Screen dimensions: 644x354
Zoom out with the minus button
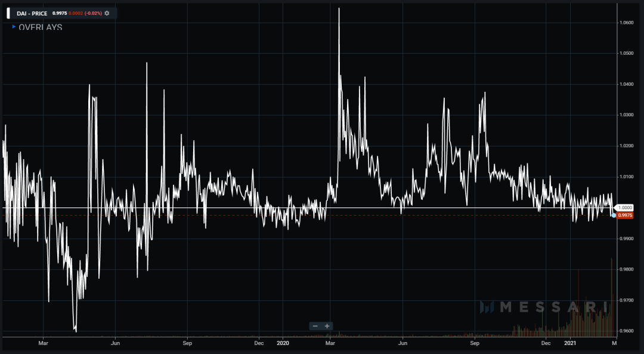315,326
